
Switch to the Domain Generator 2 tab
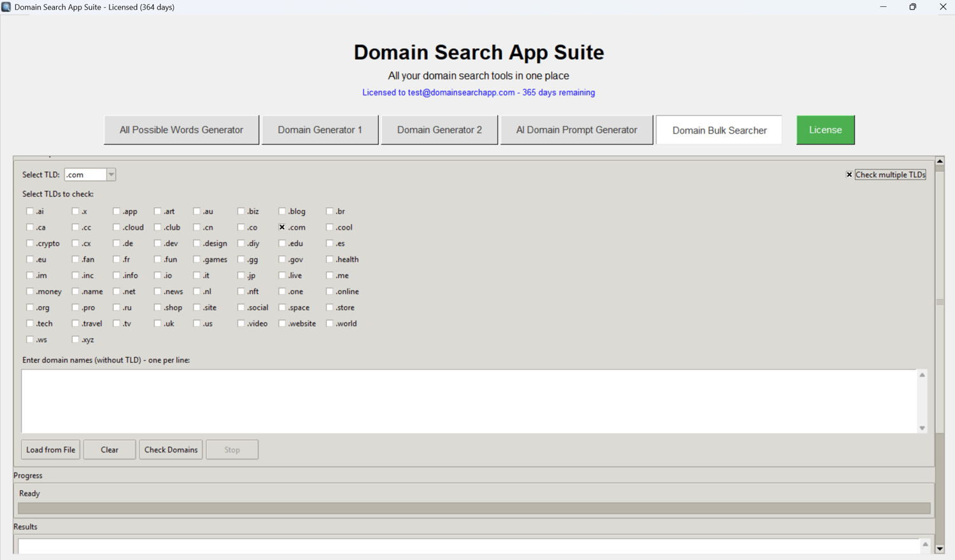[x=439, y=130]
